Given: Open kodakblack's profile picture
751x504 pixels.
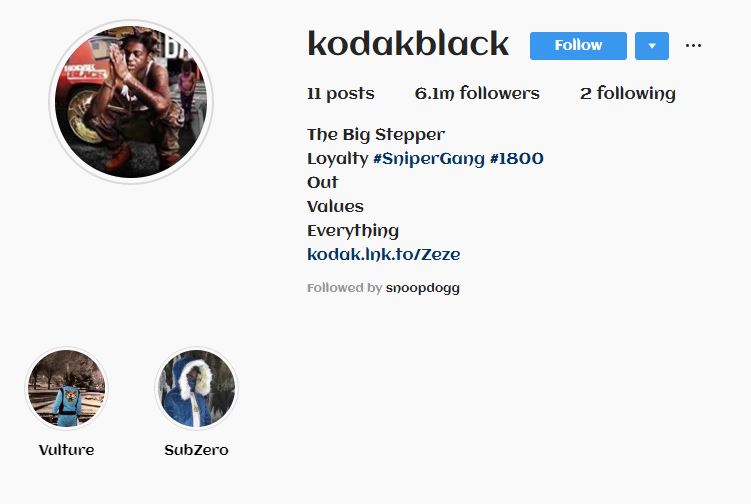Looking at the screenshot, I should point(131,102).
